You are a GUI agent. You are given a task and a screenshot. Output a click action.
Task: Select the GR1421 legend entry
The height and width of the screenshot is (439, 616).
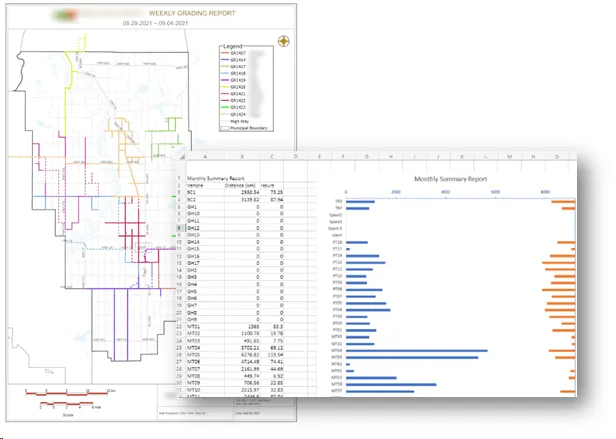coord(233,94)
